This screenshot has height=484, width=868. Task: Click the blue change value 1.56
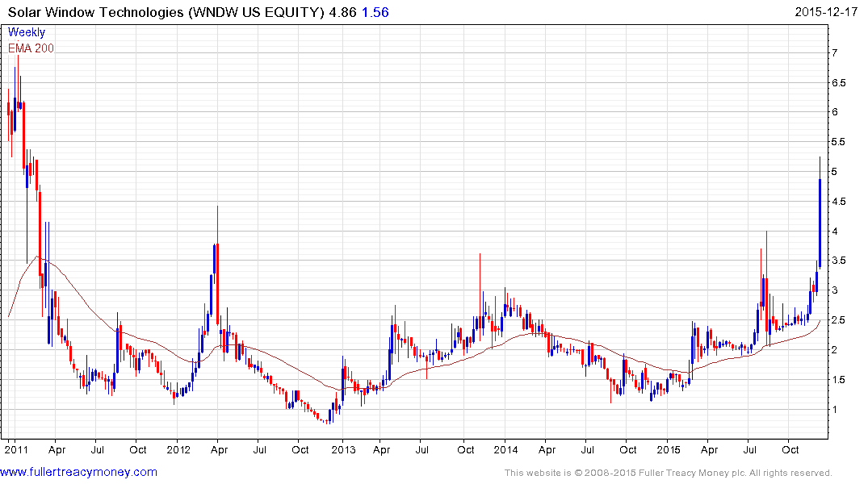[375, 12]
